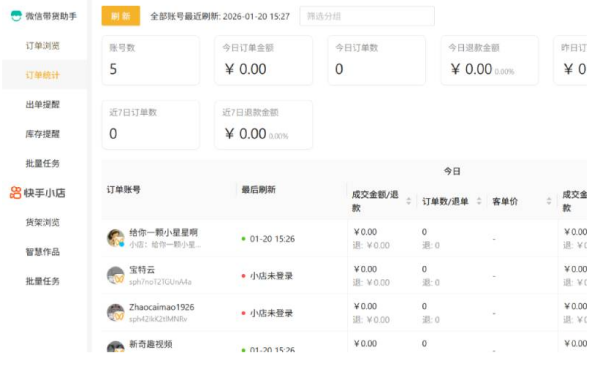This screenshot has height=366, width=600.
Task: Open 批量任务 under 快手小店
Action: point(42,281)
